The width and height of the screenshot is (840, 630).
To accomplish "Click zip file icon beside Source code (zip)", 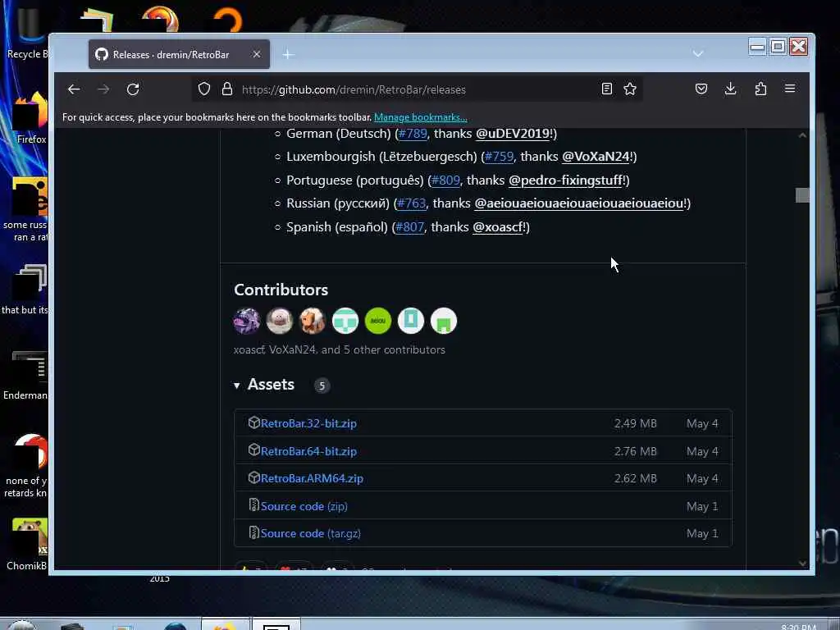I will (254, 505).
